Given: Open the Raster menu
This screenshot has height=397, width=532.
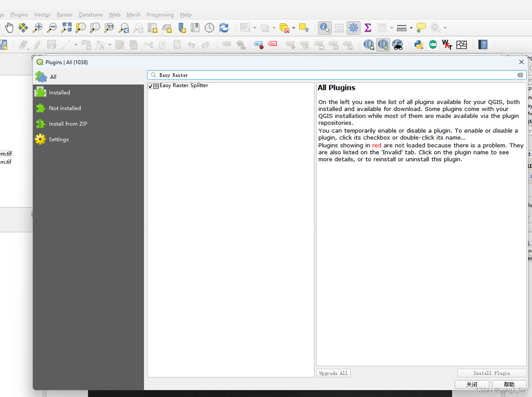Looking at the screenshot, I should (65, 15).
